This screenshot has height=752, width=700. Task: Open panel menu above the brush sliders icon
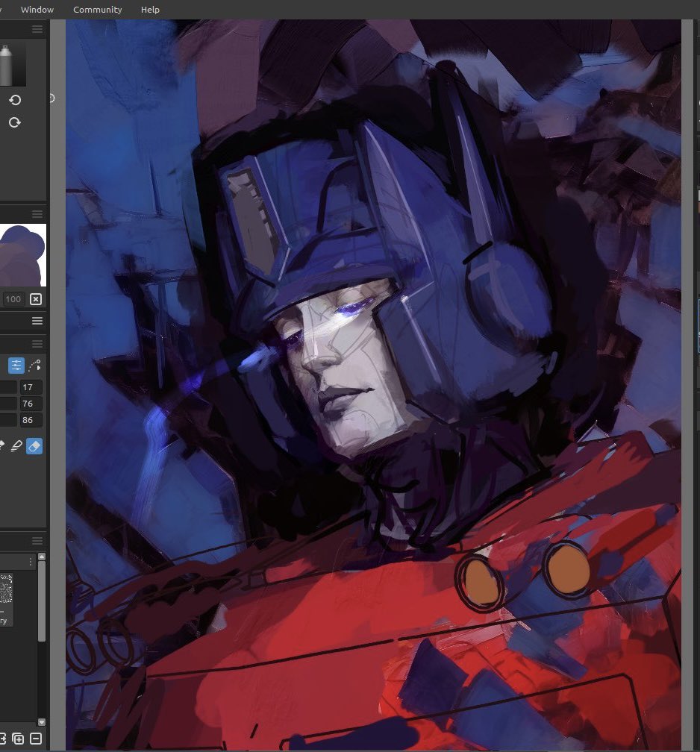click(37, 344)
